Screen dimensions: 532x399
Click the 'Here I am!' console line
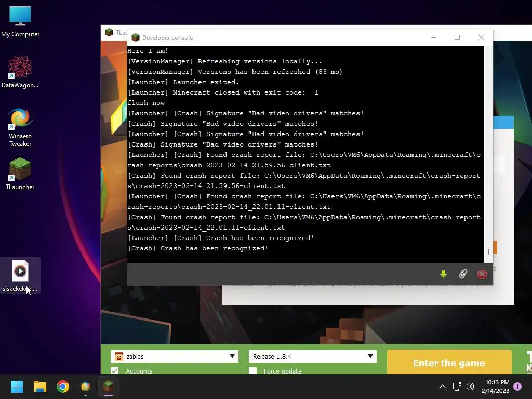tap(148, 51)
